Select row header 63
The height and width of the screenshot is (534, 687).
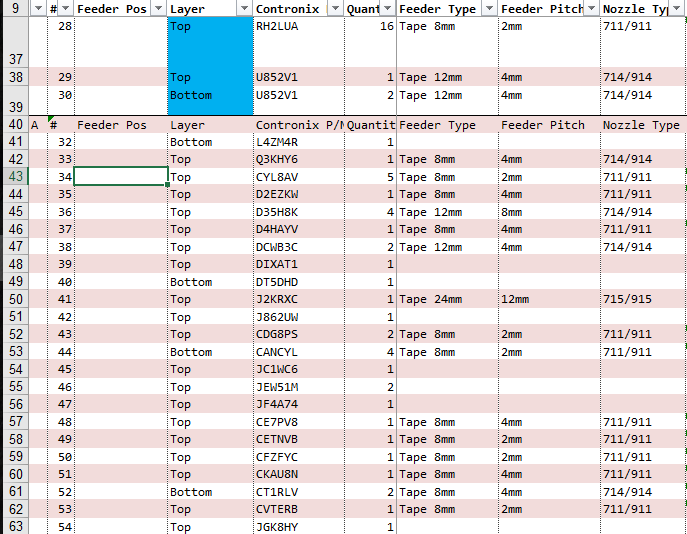[x=15, y=526]
